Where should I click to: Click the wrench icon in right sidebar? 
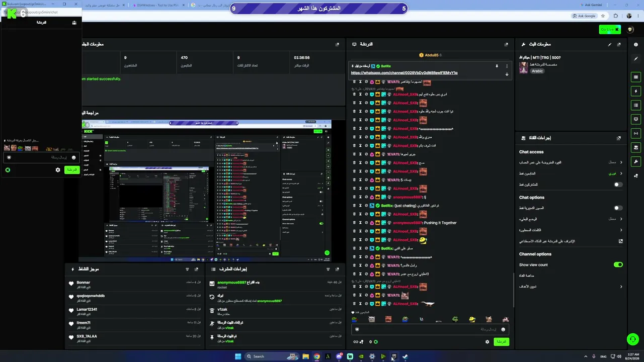click(636, 161)
